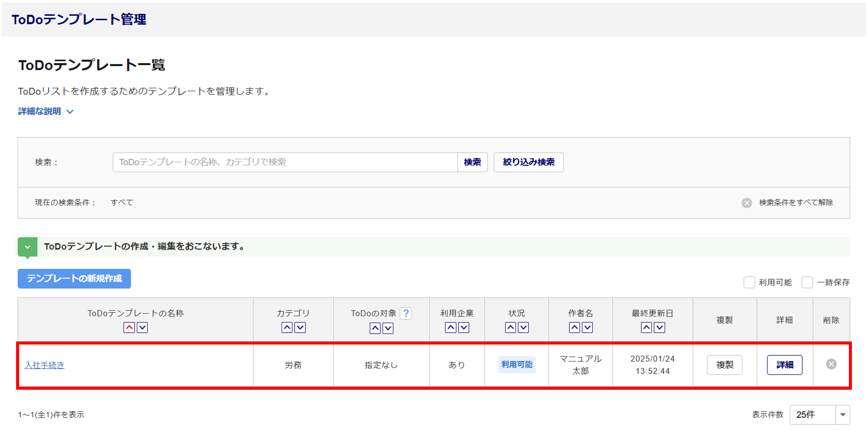
Task: Sort 作者名 column descending
Action: [588, 328]
